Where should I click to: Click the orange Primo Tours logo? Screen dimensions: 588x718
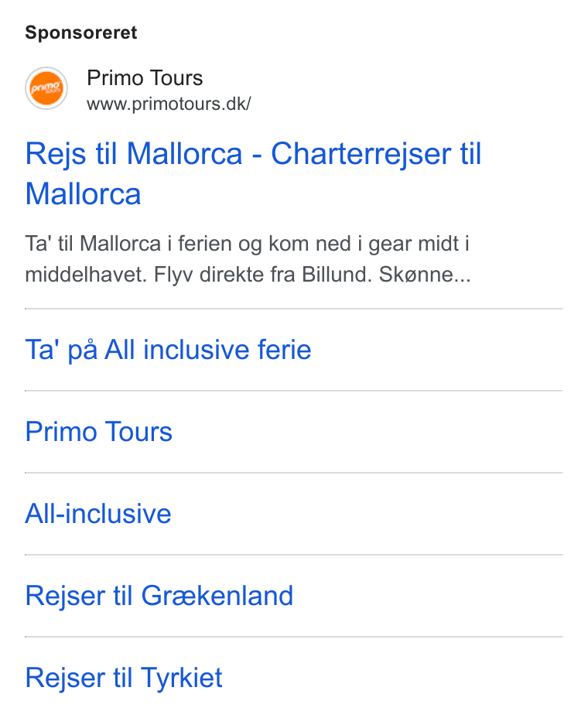(x=46, y=88)
